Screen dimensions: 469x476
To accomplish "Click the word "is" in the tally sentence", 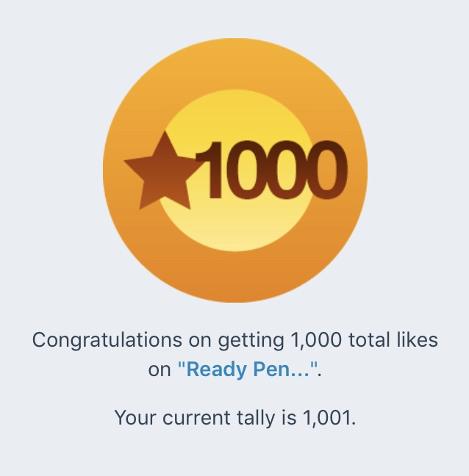I will [x=290, y=419].
